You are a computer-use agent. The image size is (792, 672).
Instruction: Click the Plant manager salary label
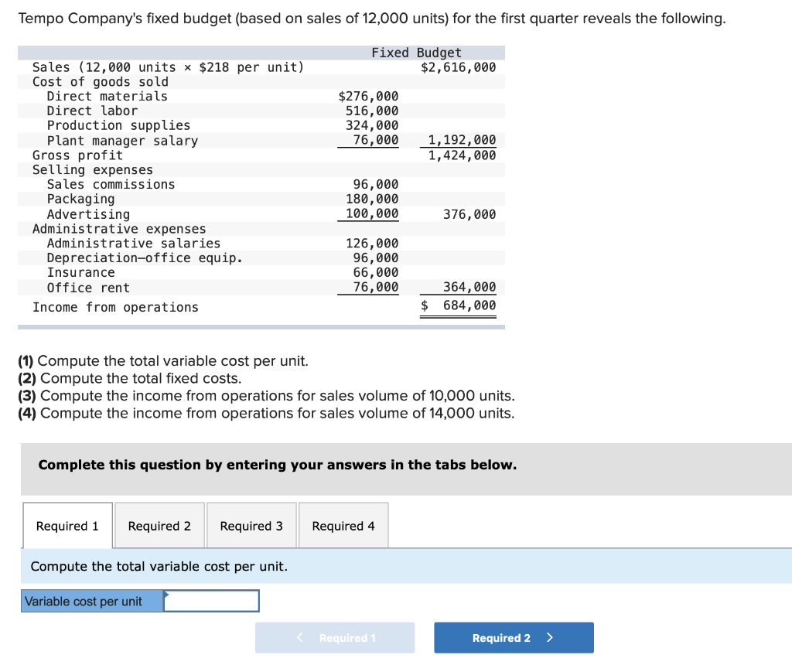(x=122, y=141)
